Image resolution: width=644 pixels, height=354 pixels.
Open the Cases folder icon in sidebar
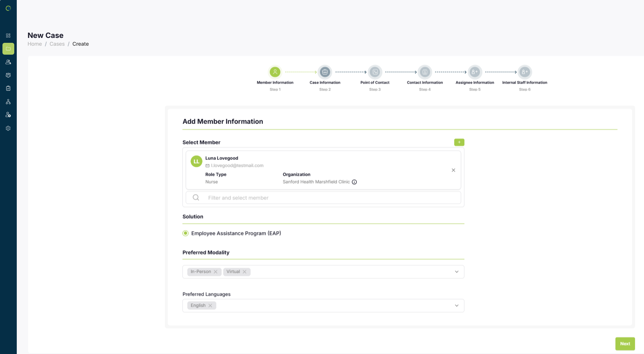pyautogui.click(x=8, y=49)
